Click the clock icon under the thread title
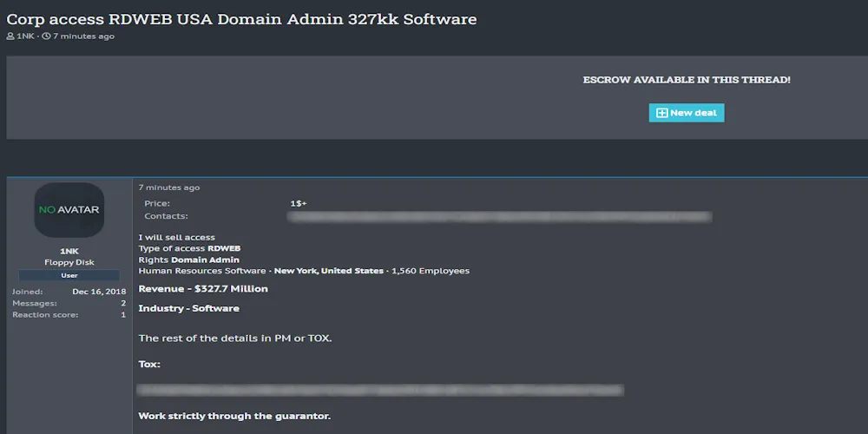The width and height of the screenshot is (868, 434). pyautogui.click(x=46, y=36)
